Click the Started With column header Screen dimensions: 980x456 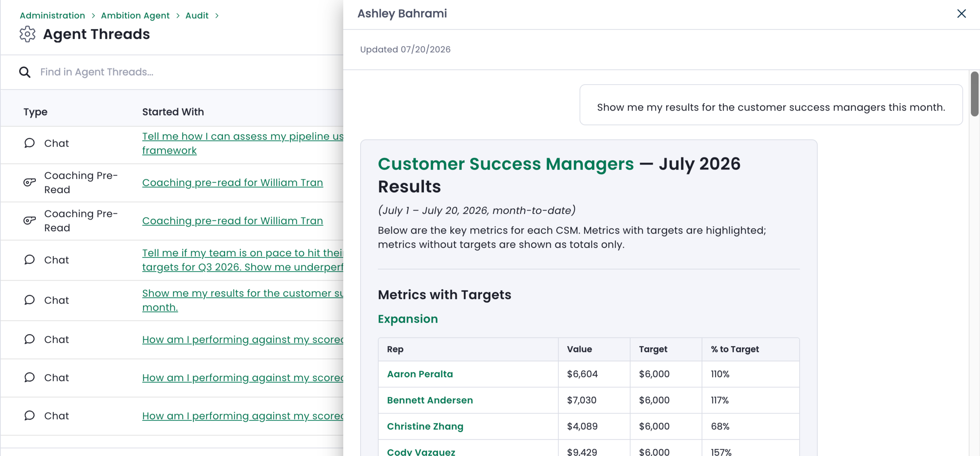click(173, 112)
